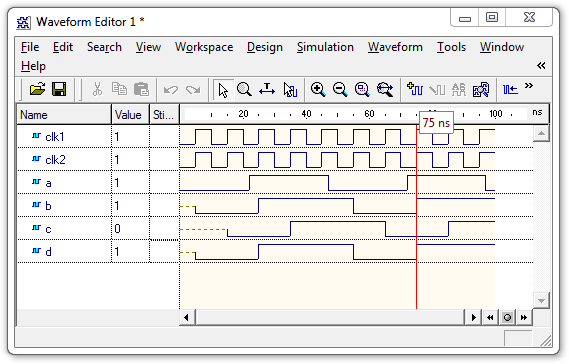Click the Cut scissors icon
The width and height of the screenshot is (569, 364).
[97, 89]
